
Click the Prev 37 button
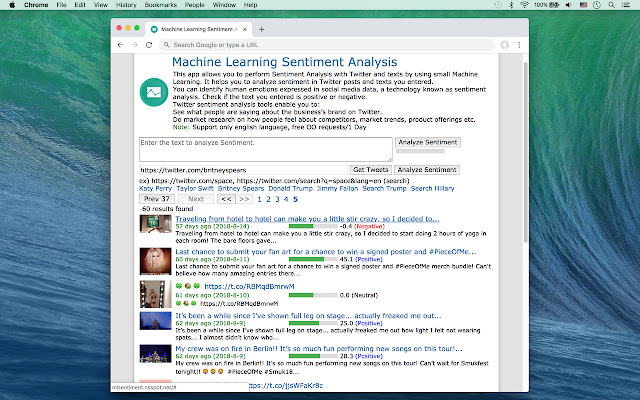tap(155, 199)
